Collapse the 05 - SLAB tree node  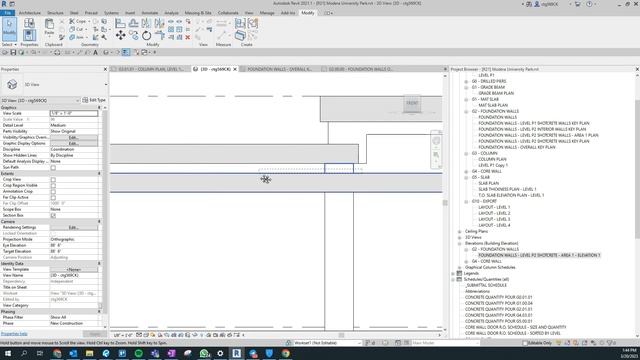tap(466, 178)
